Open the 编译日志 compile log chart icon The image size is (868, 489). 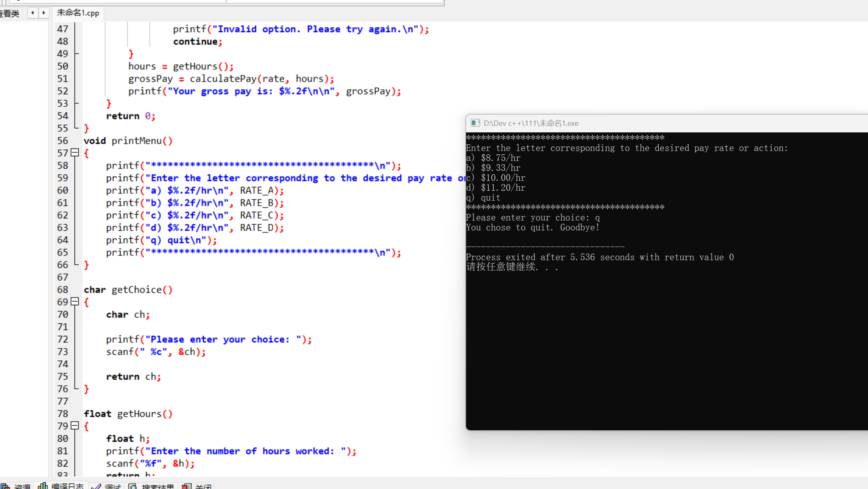tap(43, 487)
